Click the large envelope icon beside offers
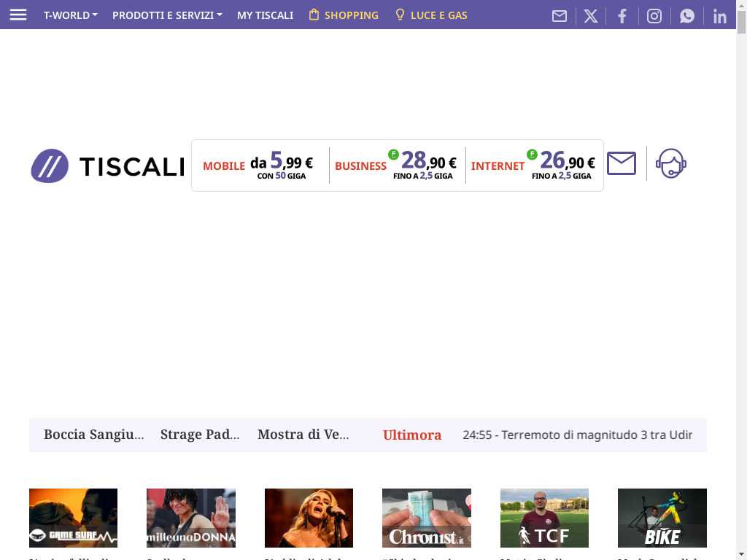The height and width of the screenshot is (560, 747). tap(622, 163)
